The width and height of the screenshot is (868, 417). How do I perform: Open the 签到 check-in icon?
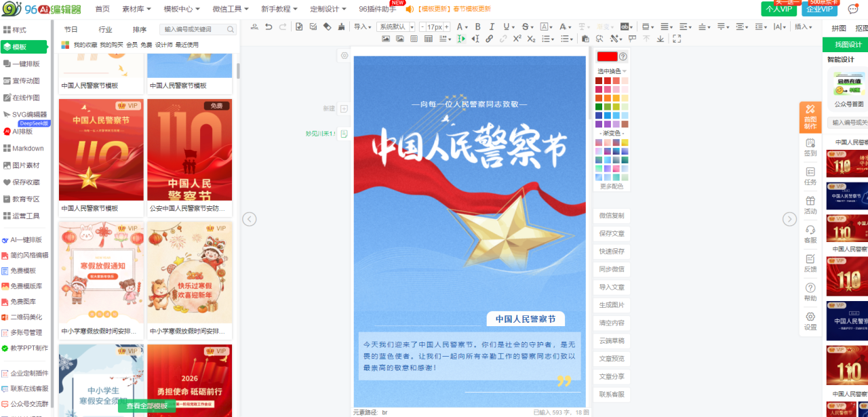tap(810, 147)
